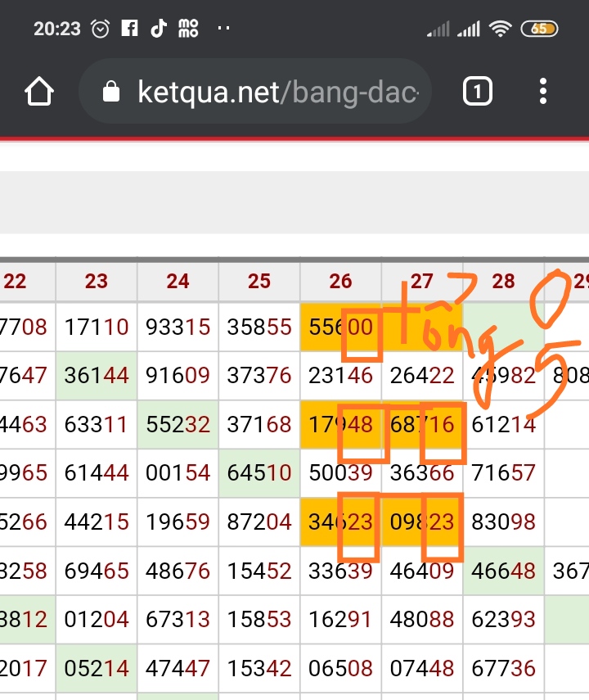Tap the MoMo notification icon
The image size is (589, 700).
click(188, 29)
